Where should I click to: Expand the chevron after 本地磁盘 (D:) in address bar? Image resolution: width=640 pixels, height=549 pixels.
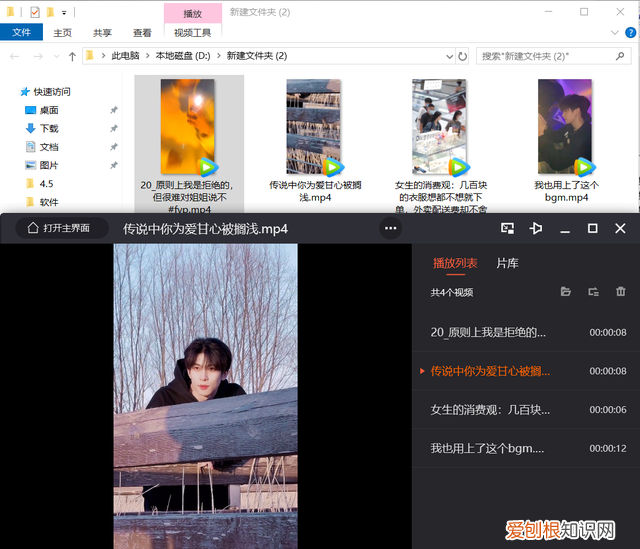pyautogui.click(x=218, y=56)
